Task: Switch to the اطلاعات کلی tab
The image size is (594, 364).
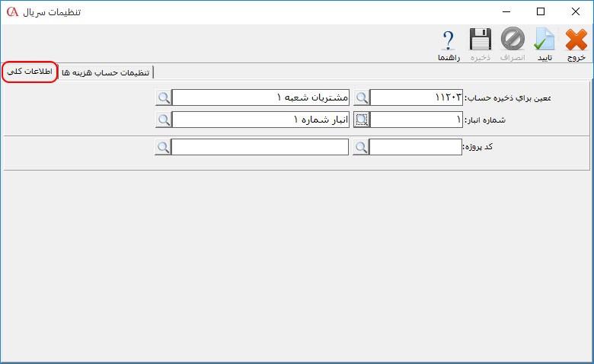Action: pyautogui.click(x=29, y=72)
